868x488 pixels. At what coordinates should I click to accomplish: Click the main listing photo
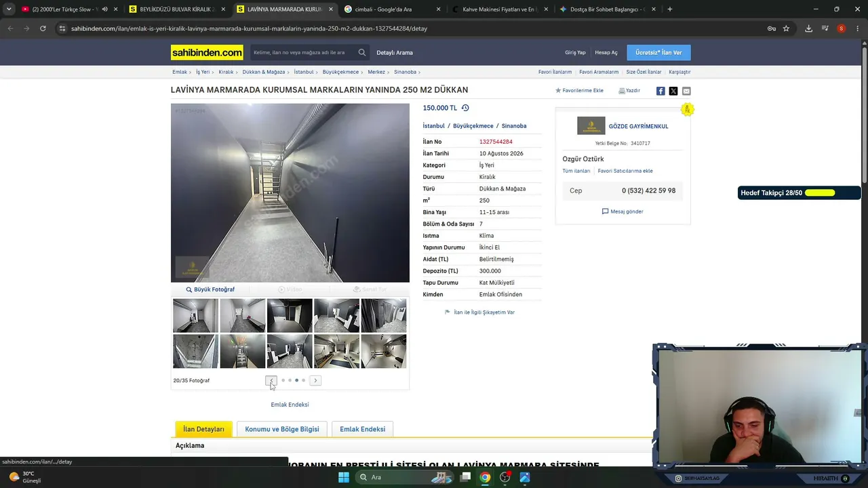pyautogui.click(x=290, y=192)
